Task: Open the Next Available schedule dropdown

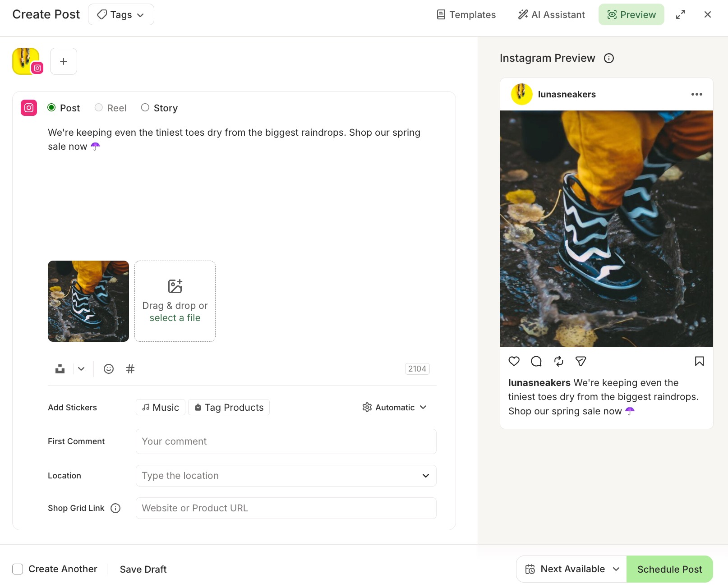Action: (x=571, y=569)
